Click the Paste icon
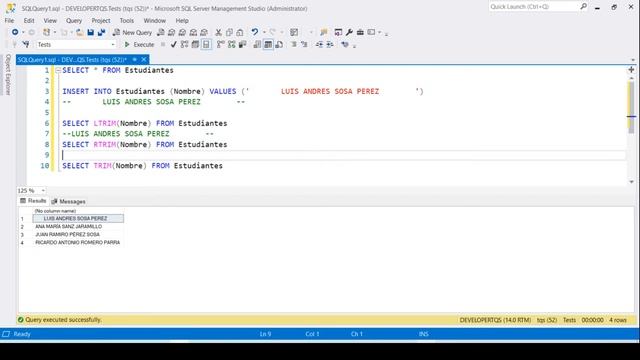The width and height of the screenshot is (640, 360). (240, 32)
